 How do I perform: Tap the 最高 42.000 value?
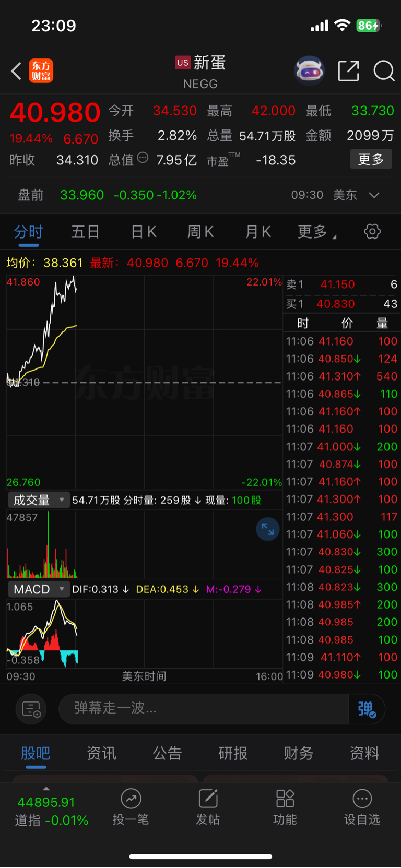274,111
